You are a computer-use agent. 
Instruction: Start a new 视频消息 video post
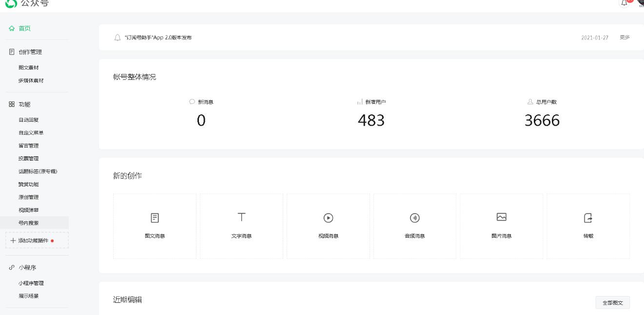pyautogui.click(x=328, y=226)
